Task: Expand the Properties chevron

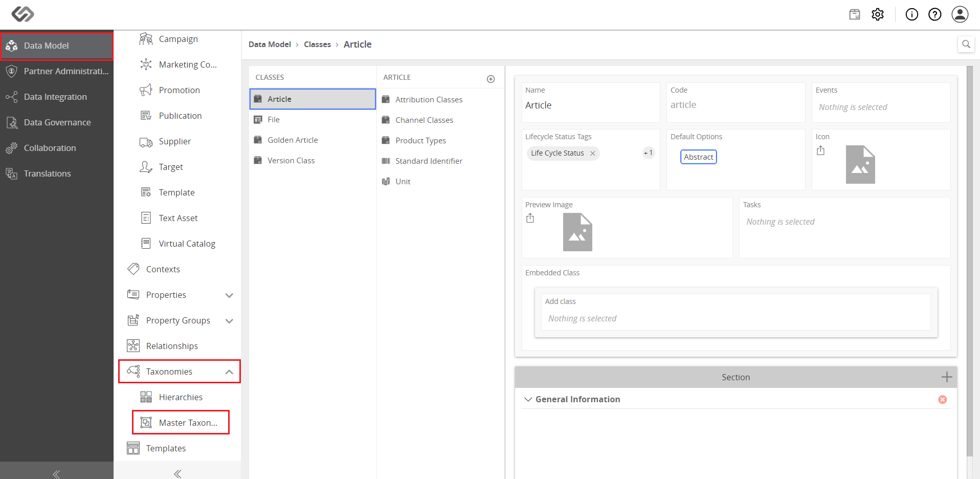Action: 229,295
